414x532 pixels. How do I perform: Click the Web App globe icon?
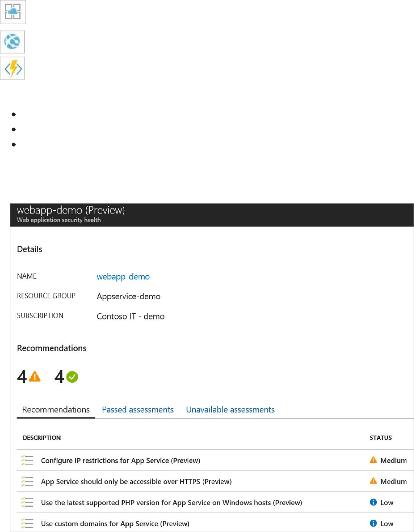point(12,42)
